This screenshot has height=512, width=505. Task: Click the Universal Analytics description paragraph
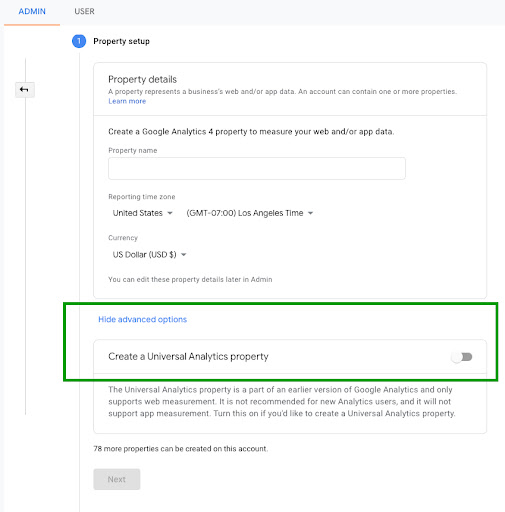(x=282, y=401)
